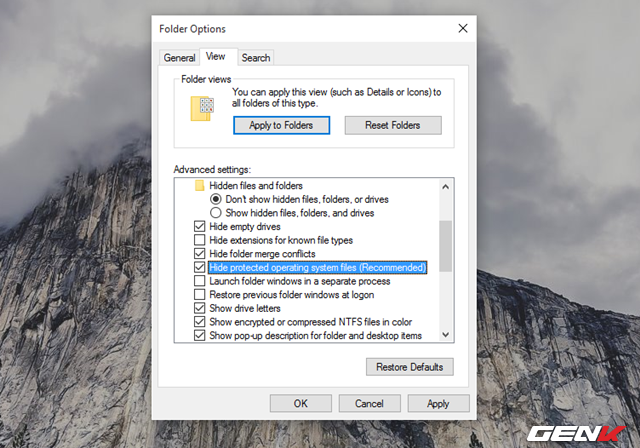Open the Search tab
The image size is (640, 448).
coord(256,58)
